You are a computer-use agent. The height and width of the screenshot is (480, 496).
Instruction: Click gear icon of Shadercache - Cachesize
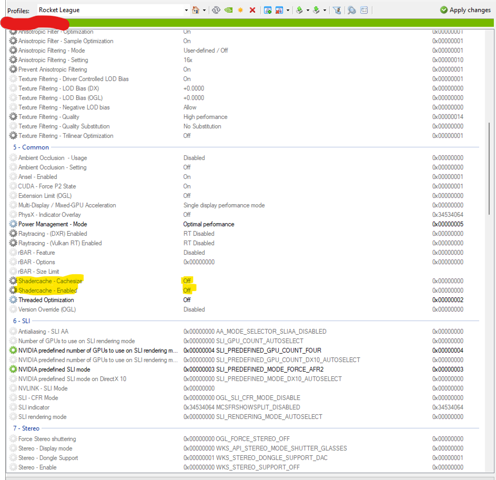(x=13, y=281)
